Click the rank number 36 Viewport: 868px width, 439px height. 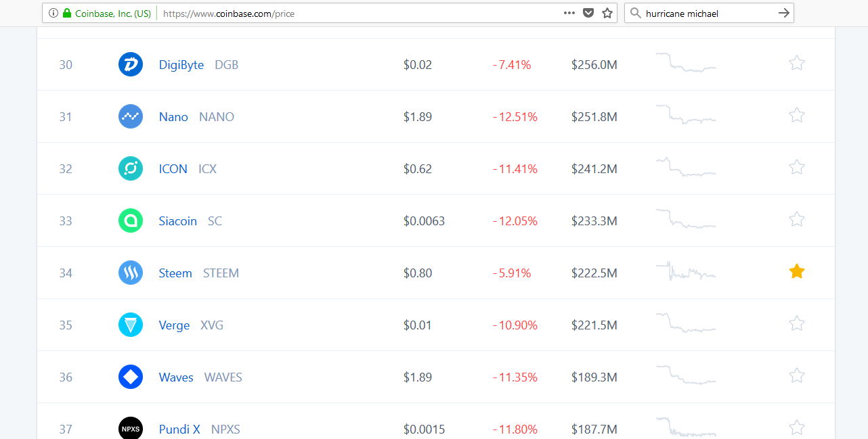66,377
